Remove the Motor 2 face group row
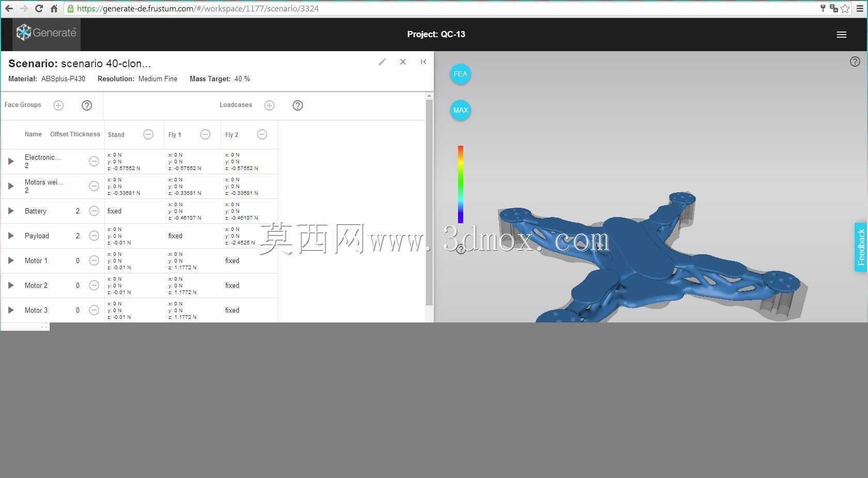The height and width of the screenshot is (478, 868). (94, 285)
